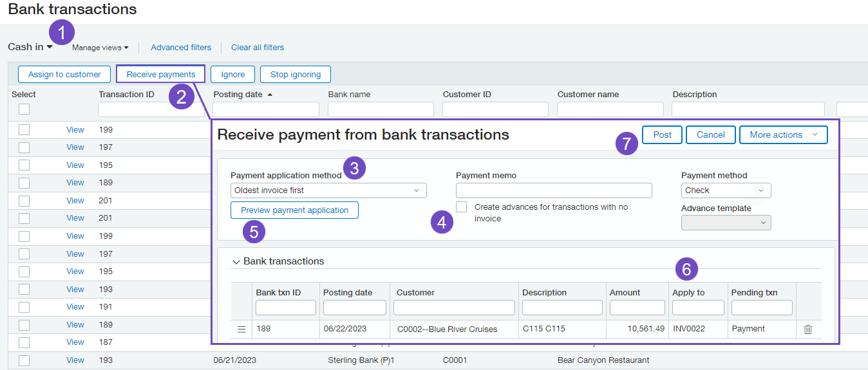This screenshot has height=370, width=868.
Task: Click the drag handle icon beside Bank txn 189
Action: tap(241, 329)
